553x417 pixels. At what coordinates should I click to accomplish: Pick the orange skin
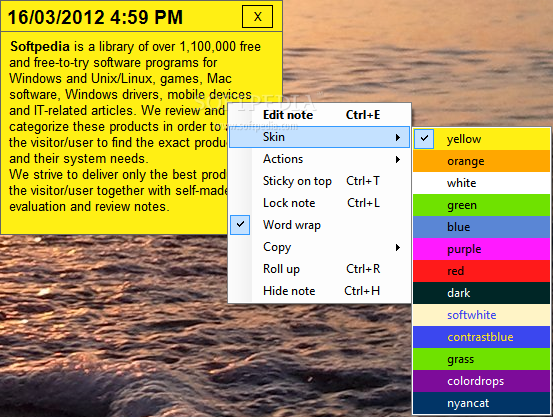click(481, 161)
